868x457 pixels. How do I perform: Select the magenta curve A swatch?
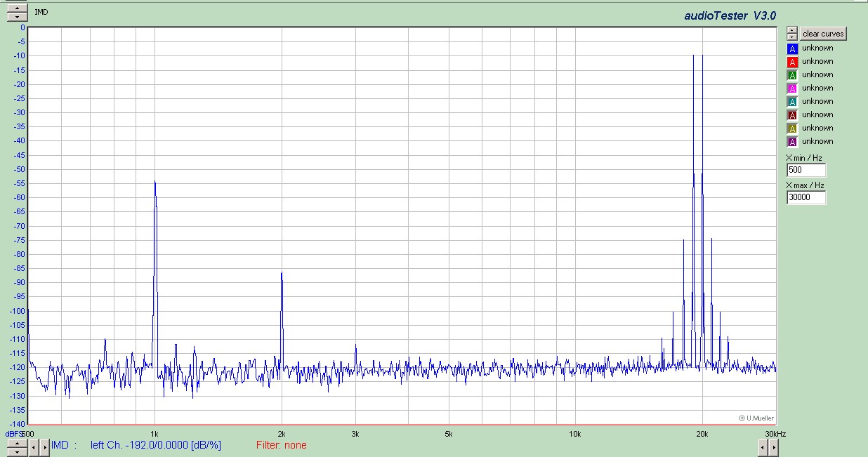coord(792,88)
